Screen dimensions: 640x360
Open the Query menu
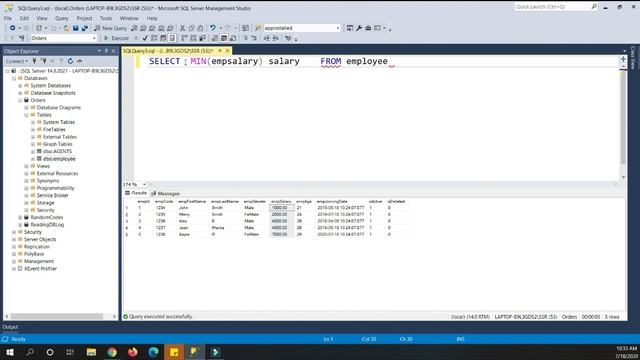pyautogui.click(x=62, y=18)
